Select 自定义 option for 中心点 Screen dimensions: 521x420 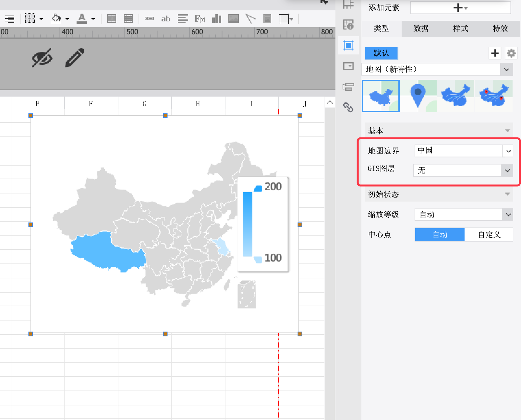pyautogui.click(x=489, y=234)
